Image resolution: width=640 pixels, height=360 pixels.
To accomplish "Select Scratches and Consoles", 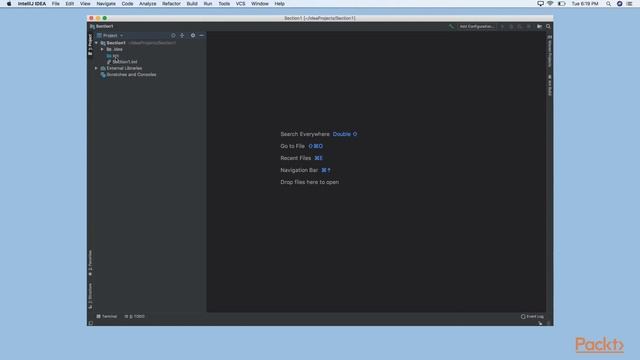I will [x=128, y=75].
